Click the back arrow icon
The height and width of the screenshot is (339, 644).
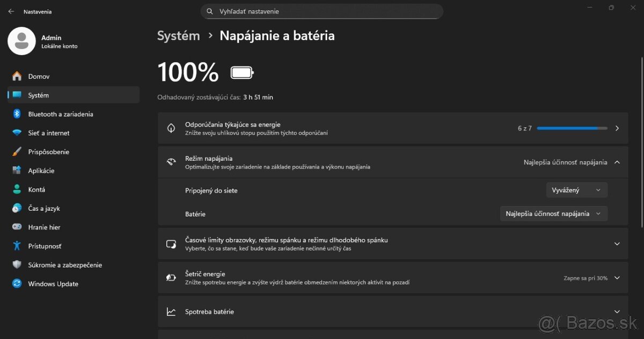[11, 11]
